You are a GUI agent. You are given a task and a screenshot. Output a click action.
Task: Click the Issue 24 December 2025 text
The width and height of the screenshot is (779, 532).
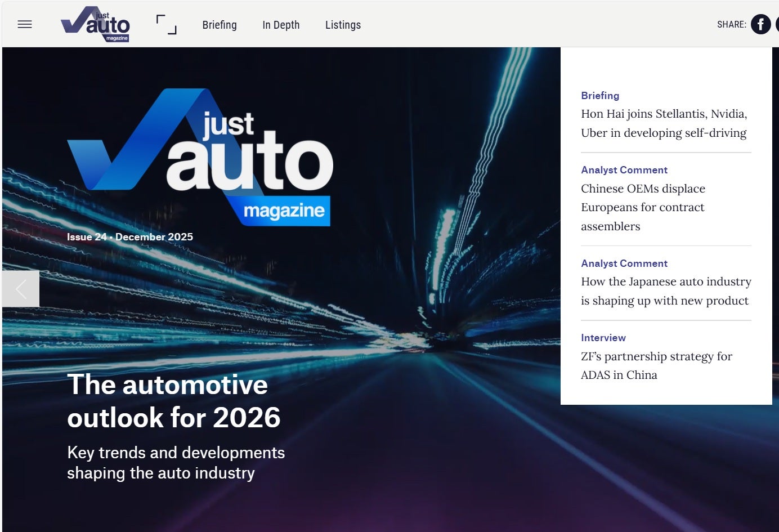pyautogui.click(x=130, y=237)
